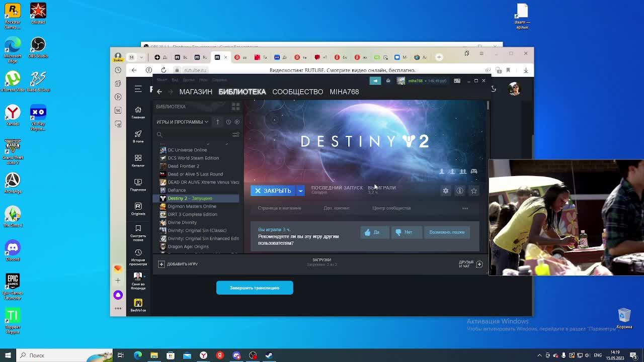644x362 pixels.
Task: Open Доп. контент section link
Action: (x=337, y=208)
